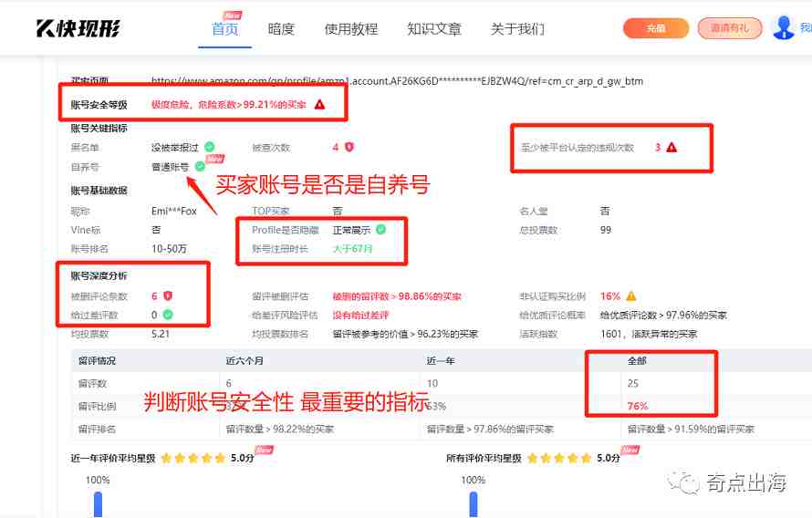This screenshot has width=812, height=518.
Task: Click the 近一年评价平均星级 star rating
Action: [193, 458]
